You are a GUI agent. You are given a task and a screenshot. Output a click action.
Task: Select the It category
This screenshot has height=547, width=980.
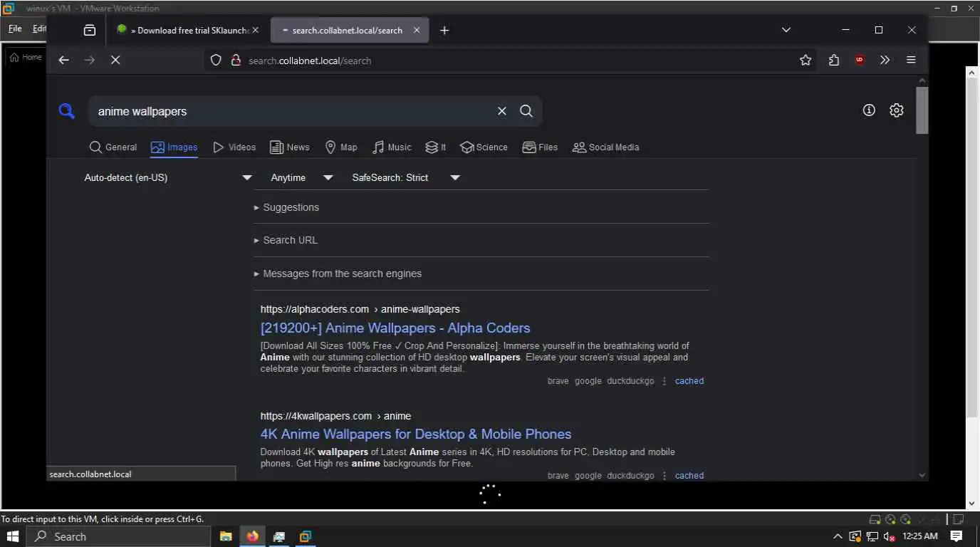[435, 147]
